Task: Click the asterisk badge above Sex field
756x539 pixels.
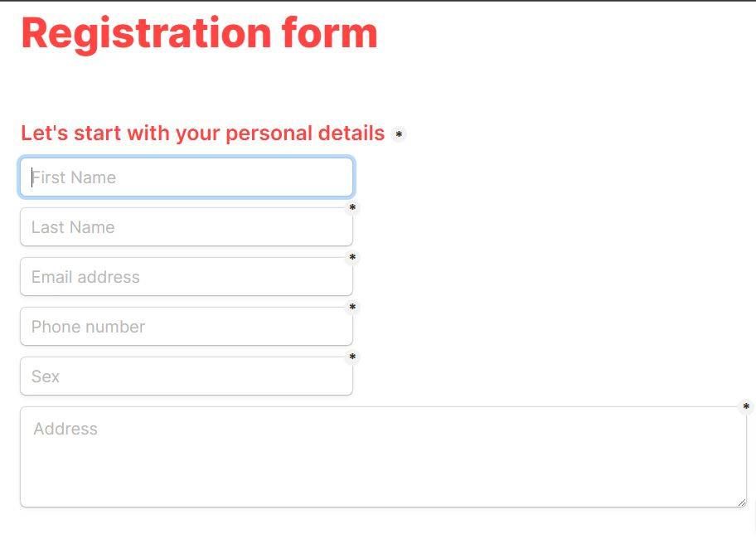Action: (x=352, y=357)
